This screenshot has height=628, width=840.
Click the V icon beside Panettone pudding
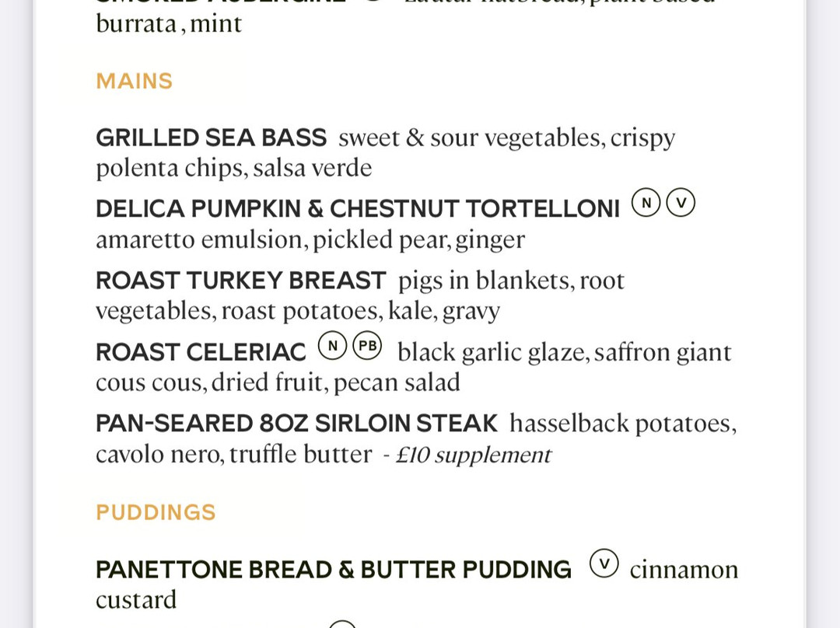[604, 563]
